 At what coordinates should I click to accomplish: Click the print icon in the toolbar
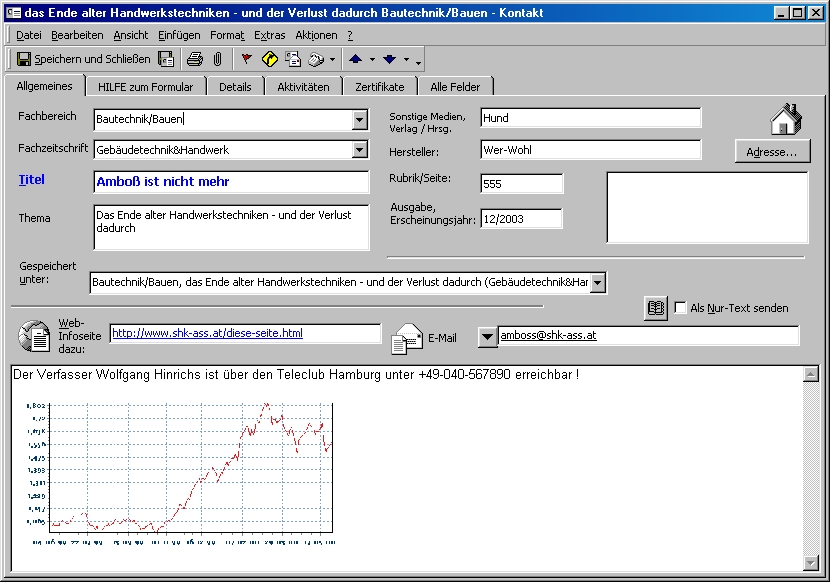[x=195, y=59]
